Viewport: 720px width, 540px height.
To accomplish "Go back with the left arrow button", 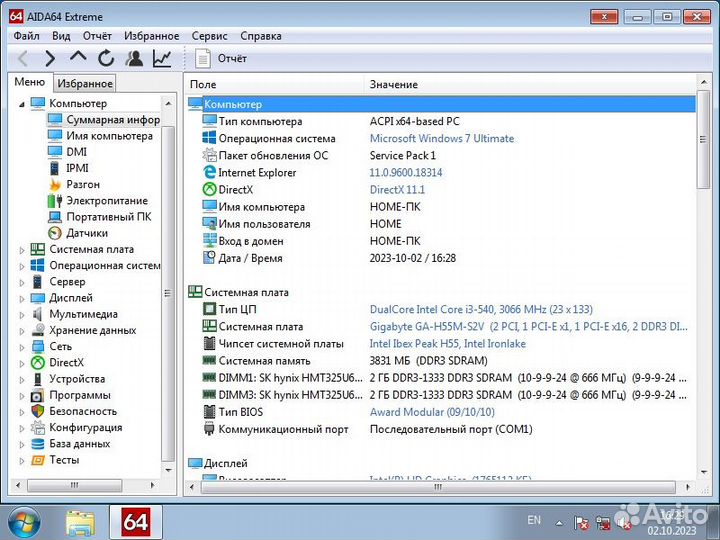I will 22,58.
